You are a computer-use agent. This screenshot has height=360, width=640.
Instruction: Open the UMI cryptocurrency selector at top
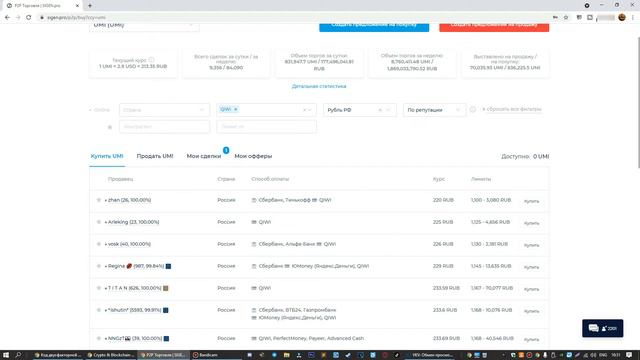(x=144, y=25)
